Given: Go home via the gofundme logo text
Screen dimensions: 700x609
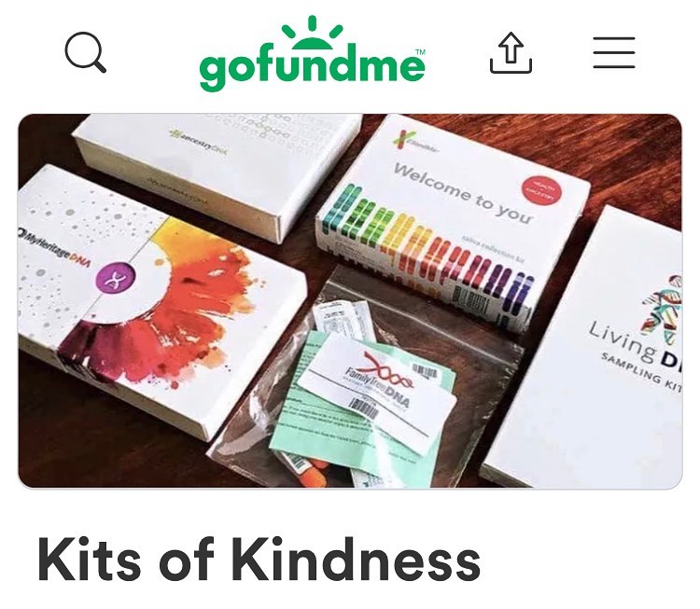Looking at the screenshot, I should tap(312, 67).
